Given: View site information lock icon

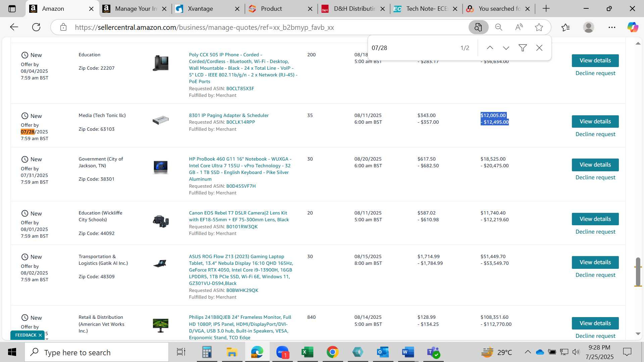Looking at the screenshot, I should [63, 27].
